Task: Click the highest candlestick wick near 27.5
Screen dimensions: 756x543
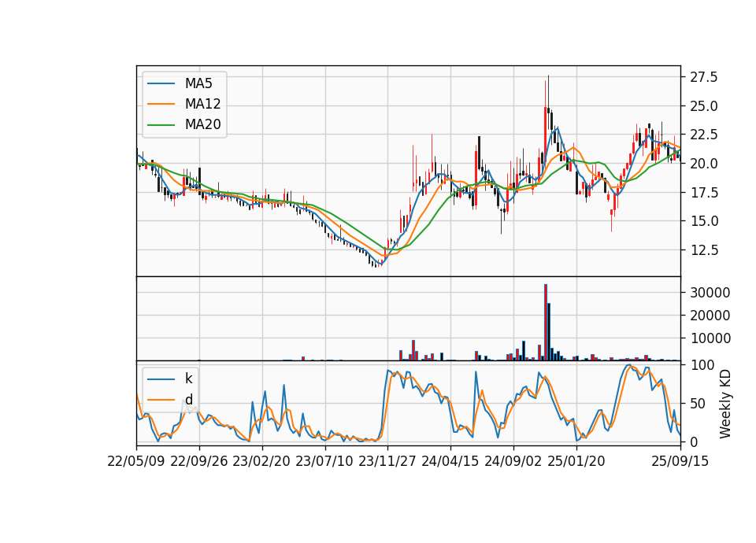Action: [548, 93]
